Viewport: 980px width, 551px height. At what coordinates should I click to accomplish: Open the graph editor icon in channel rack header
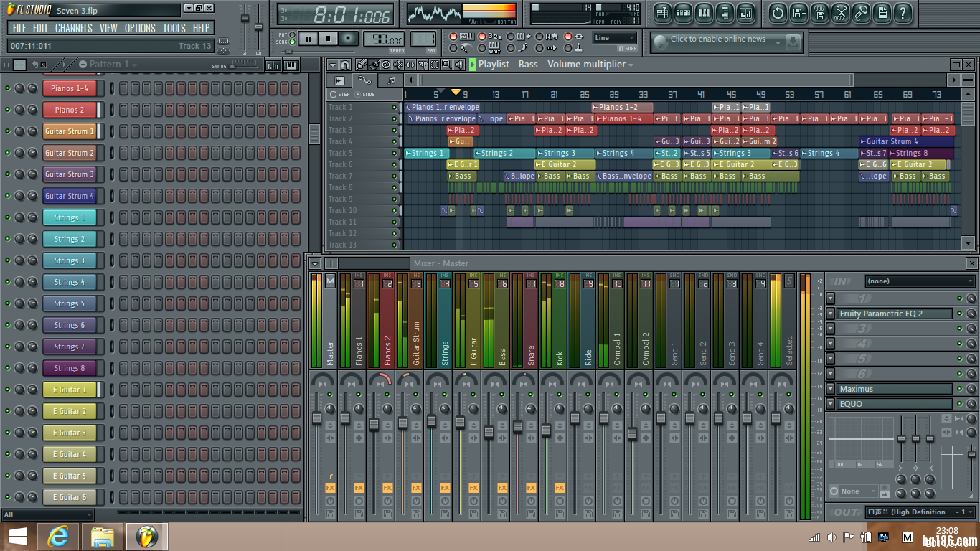point(273,65)
